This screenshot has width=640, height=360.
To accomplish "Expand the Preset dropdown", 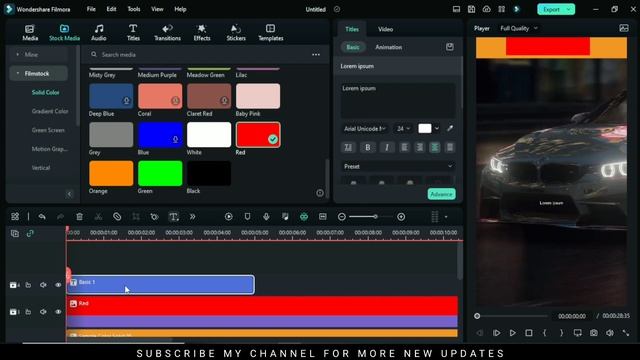I will click(x=398, y=166).
